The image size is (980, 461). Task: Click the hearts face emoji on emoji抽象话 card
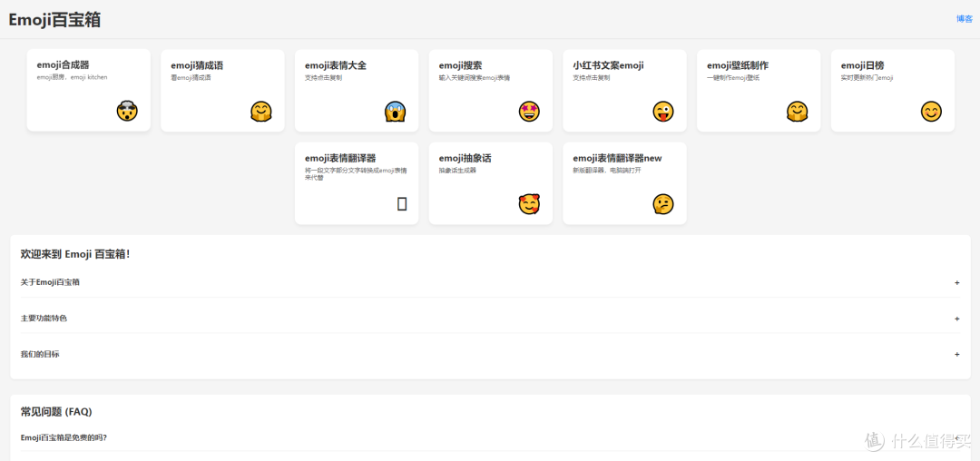pyautogui.click(x=529, y=204)
